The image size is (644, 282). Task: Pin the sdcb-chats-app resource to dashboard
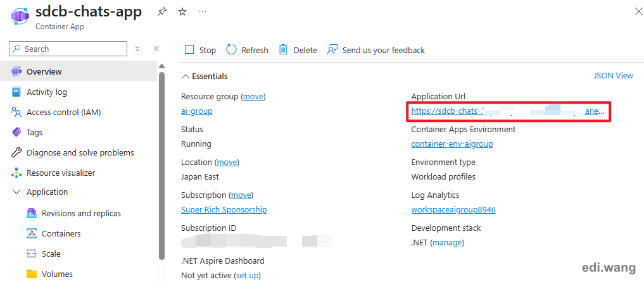tap(162, 12)
